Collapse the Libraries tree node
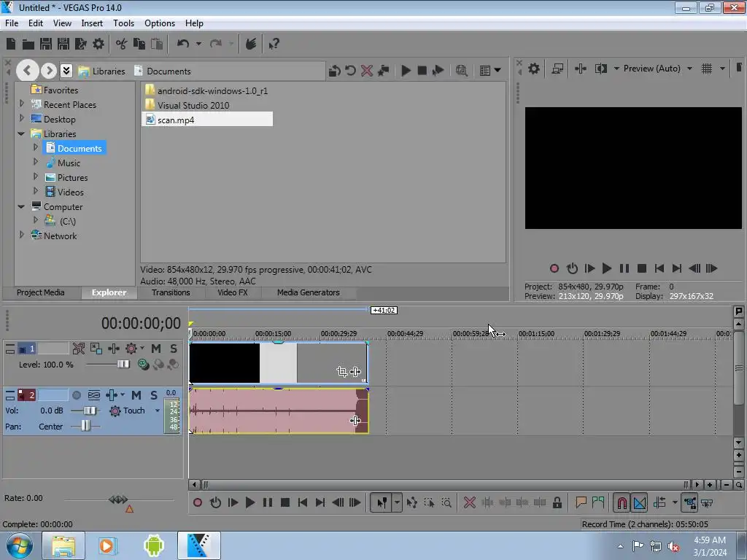Viewport: 747px width, 560px height. (21, 134)
